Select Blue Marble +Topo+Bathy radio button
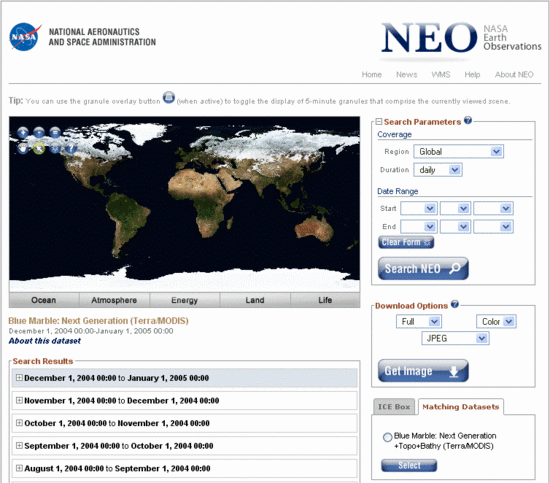550x483 pixels. point(387,437)
